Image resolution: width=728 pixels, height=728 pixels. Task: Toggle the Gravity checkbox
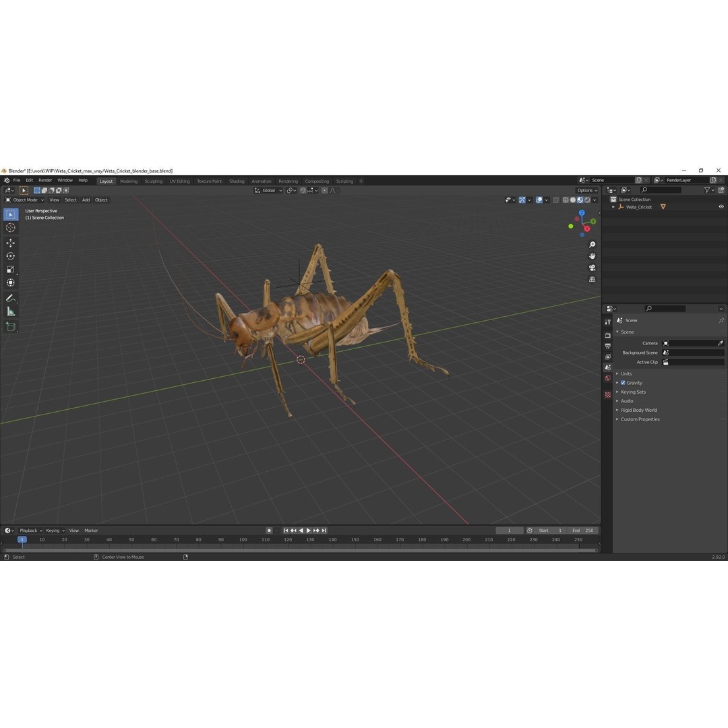pyautogui.click(x=623, y=383)
